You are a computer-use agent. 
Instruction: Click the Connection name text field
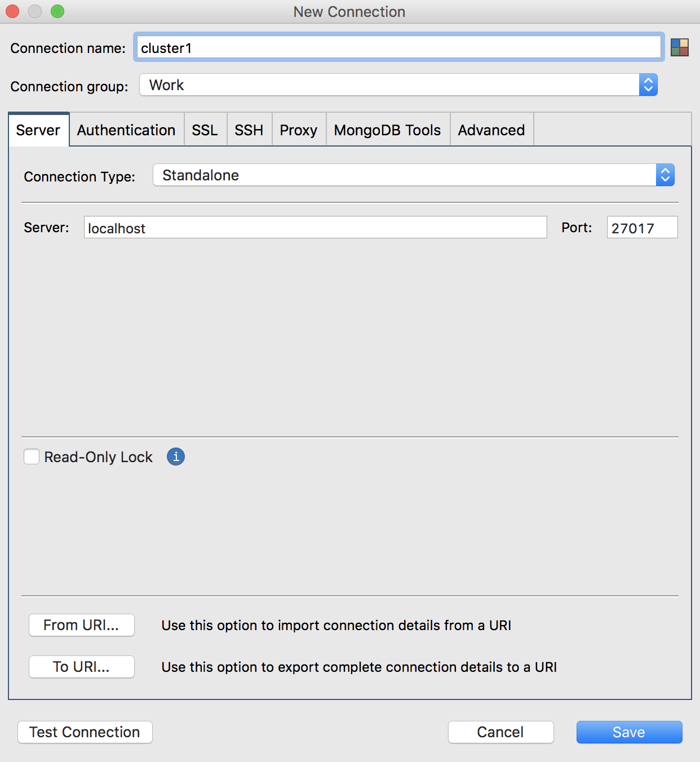click(x=398, y=48)
